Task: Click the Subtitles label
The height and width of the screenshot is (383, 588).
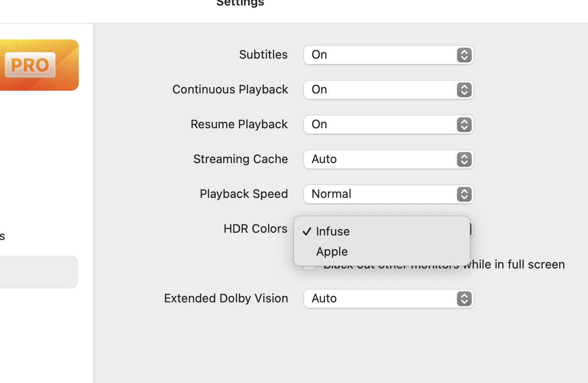Action: [263, 55]
